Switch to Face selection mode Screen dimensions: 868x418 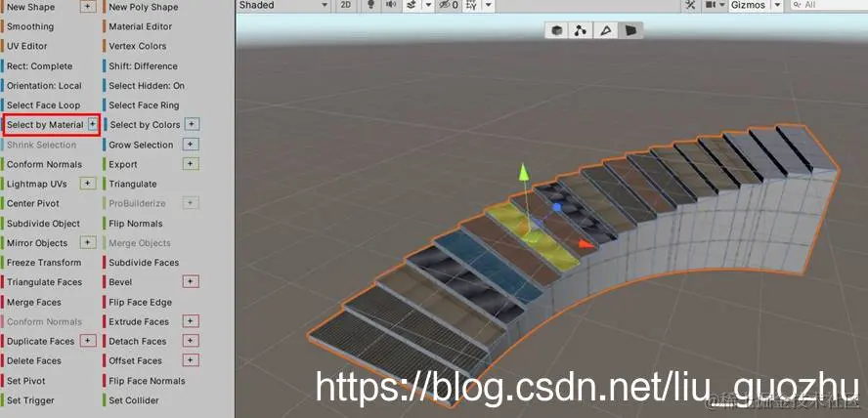pos(630,30)
